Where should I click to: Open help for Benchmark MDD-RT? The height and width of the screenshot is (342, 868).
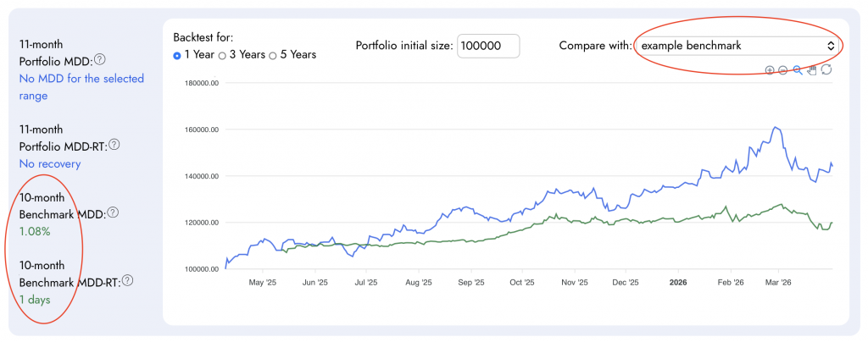click(x=127, y=280)
